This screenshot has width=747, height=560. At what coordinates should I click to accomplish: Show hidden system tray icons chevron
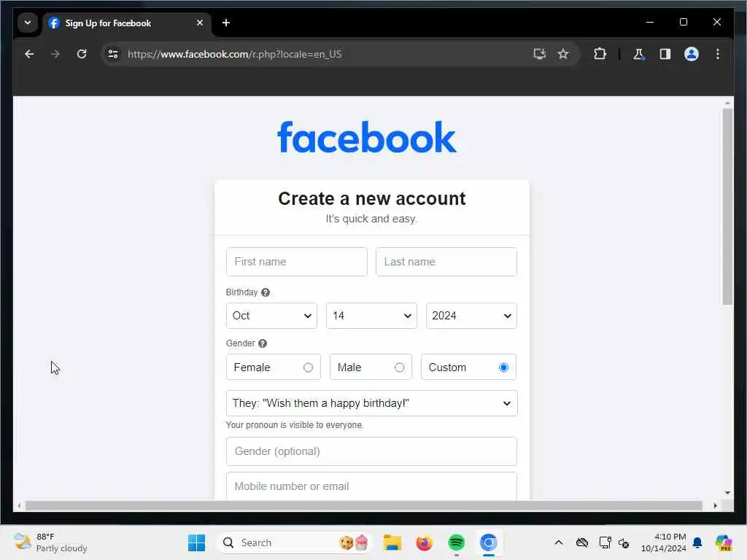(x=559, y=542)
